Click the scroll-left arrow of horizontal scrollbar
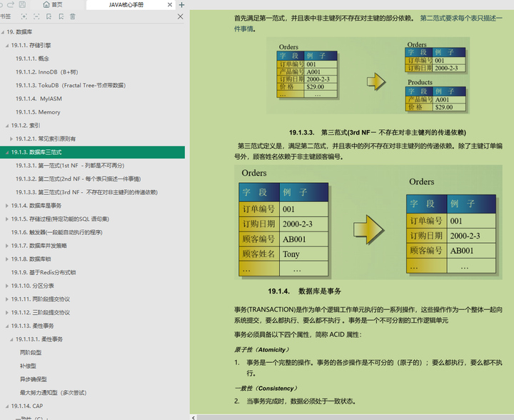The image size is (514, 420). pos(193,417)
